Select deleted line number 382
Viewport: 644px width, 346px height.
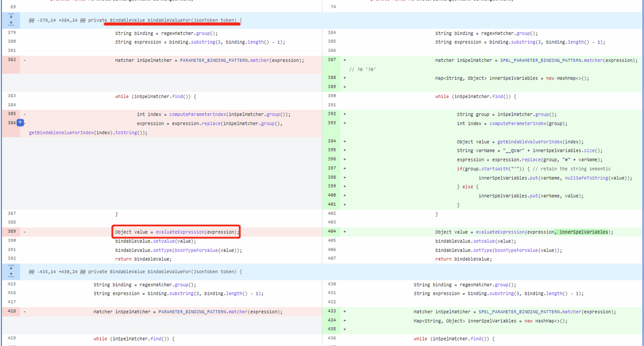pos(12,60)
